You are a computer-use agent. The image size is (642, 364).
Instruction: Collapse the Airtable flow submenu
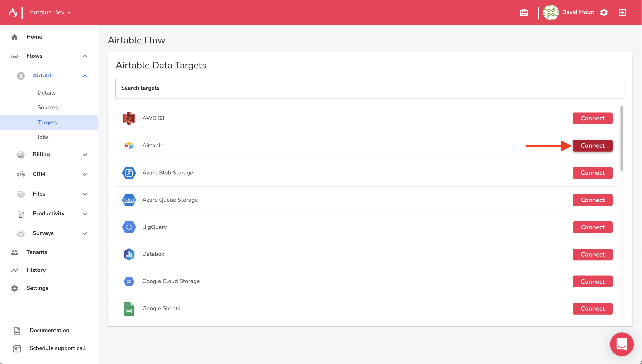(85, 76)
